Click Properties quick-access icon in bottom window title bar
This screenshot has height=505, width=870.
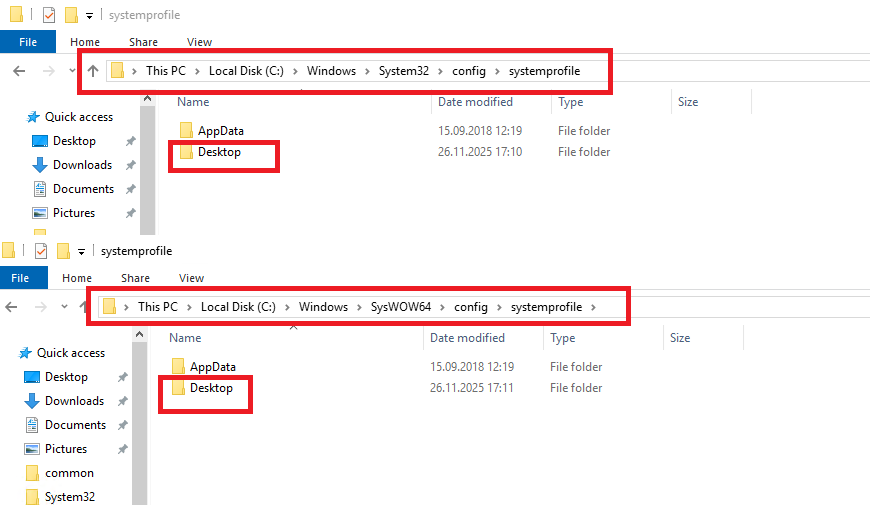coord(41,251)
